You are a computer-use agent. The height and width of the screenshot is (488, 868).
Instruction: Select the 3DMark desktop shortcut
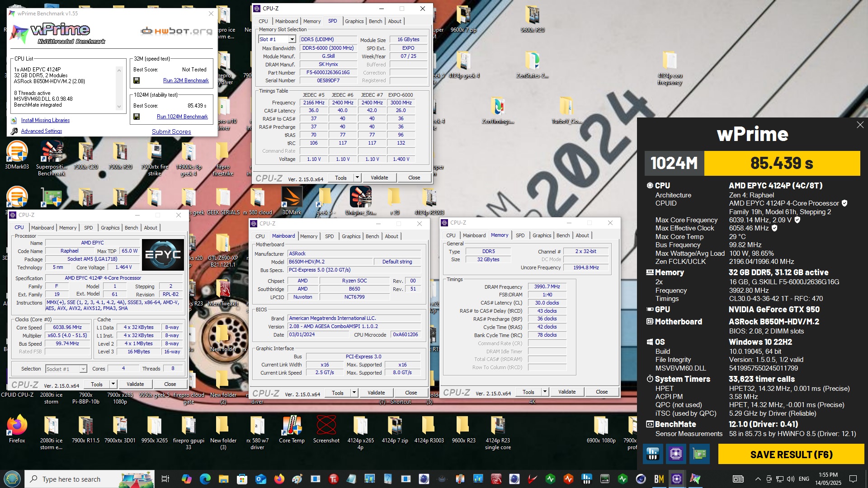click(292, 201)
